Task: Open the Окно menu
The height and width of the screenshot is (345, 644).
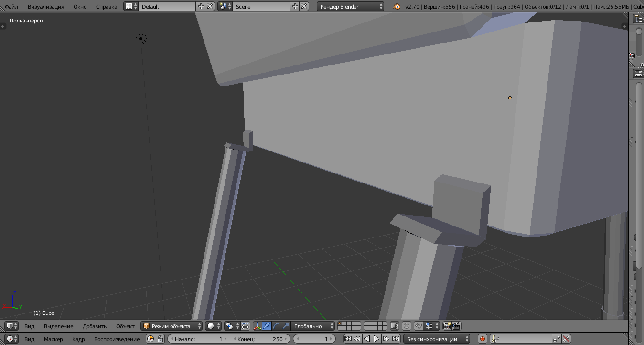Action: (80, 7)
